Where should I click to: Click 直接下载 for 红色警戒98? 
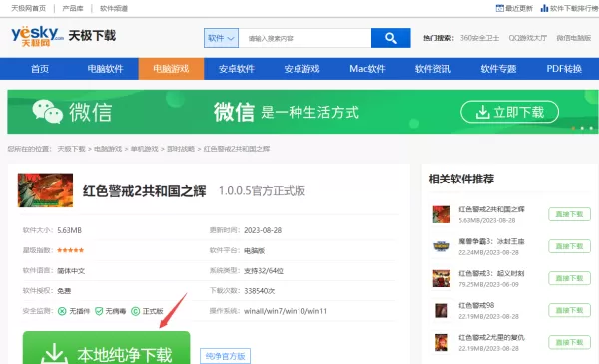click(569, 310)
